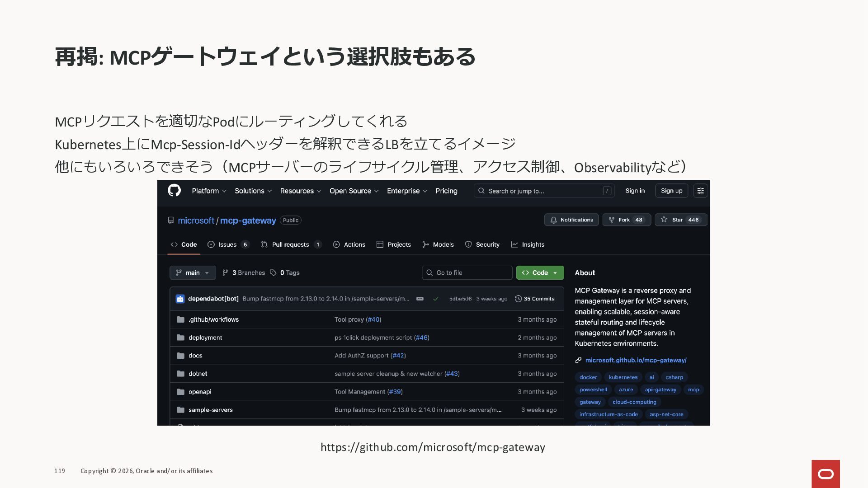
Task: Open the microsoft.github.io/mcp-gateway link
Action: click(x=636, y=360)
